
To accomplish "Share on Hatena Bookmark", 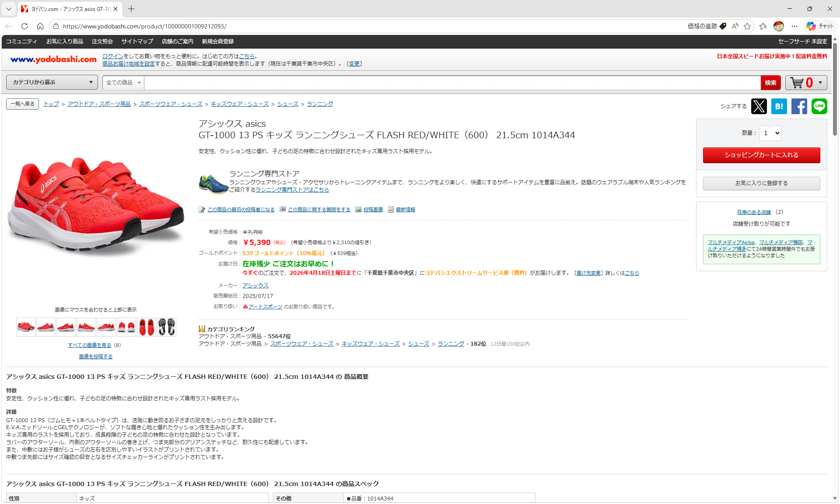I will (779, 106).
